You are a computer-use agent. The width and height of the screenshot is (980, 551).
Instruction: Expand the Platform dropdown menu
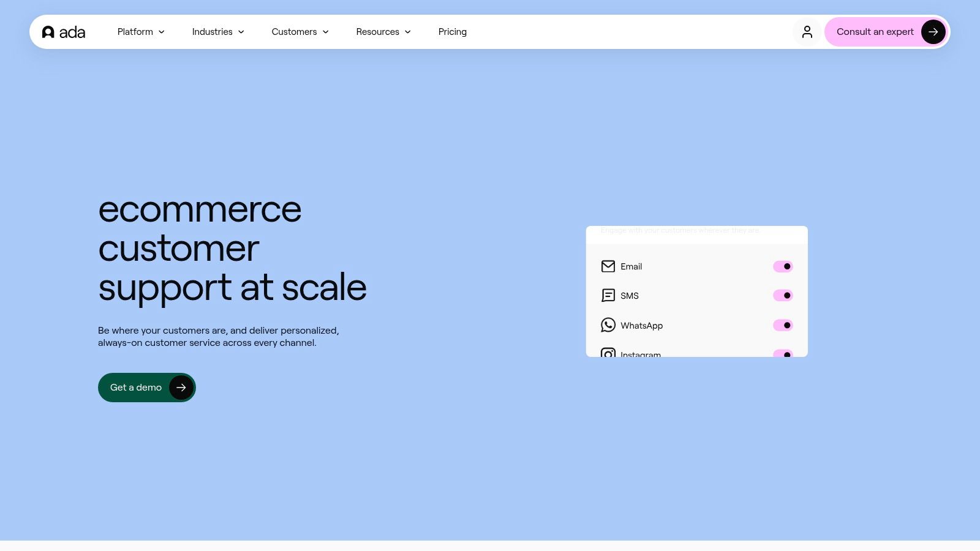[141, 32]
